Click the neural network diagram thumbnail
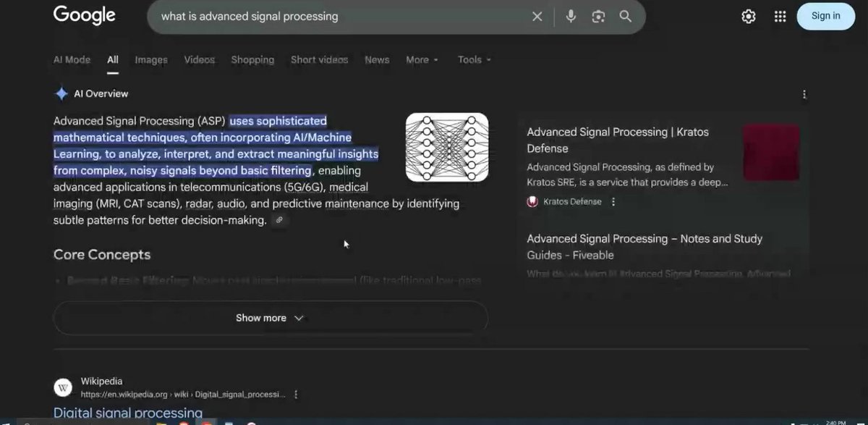The width and height of the screenshot is (868, 425). click(447, 147)
